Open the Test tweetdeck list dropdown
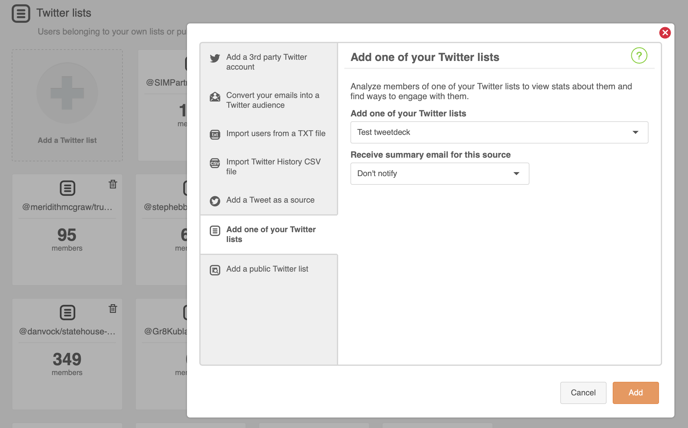 pos(499,132)
